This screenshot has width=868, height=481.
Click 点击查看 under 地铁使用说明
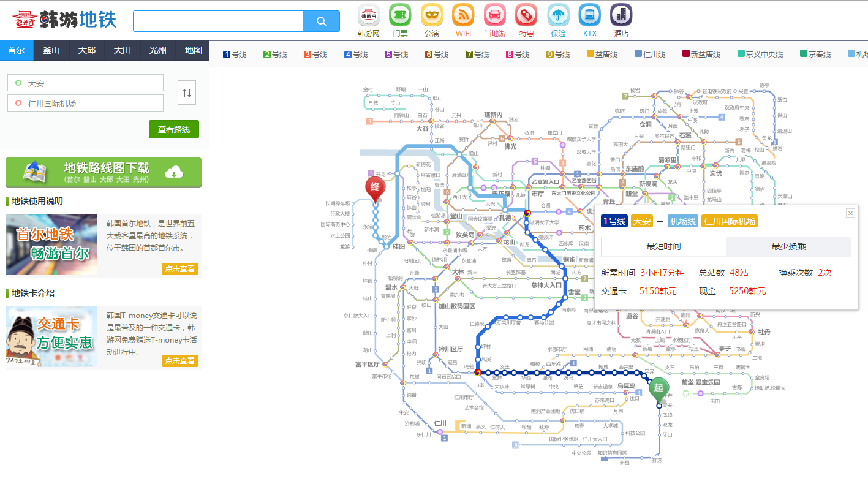click(x=180, y=269)
